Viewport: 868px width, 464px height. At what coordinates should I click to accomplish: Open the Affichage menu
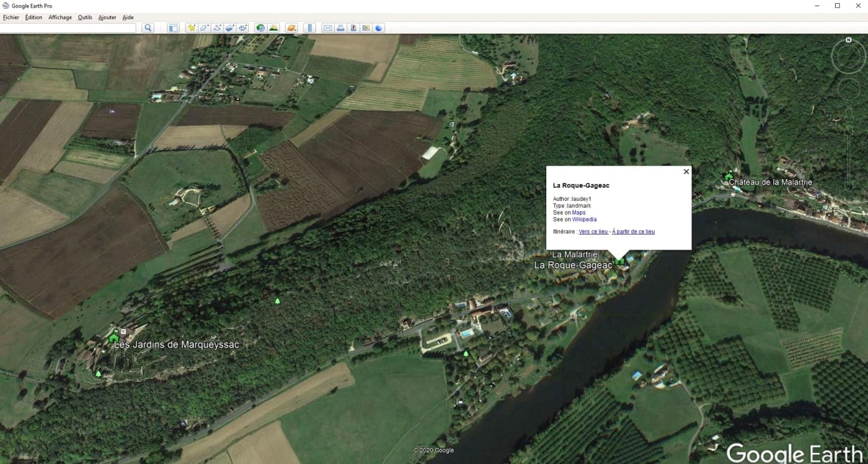click(60, 17)
